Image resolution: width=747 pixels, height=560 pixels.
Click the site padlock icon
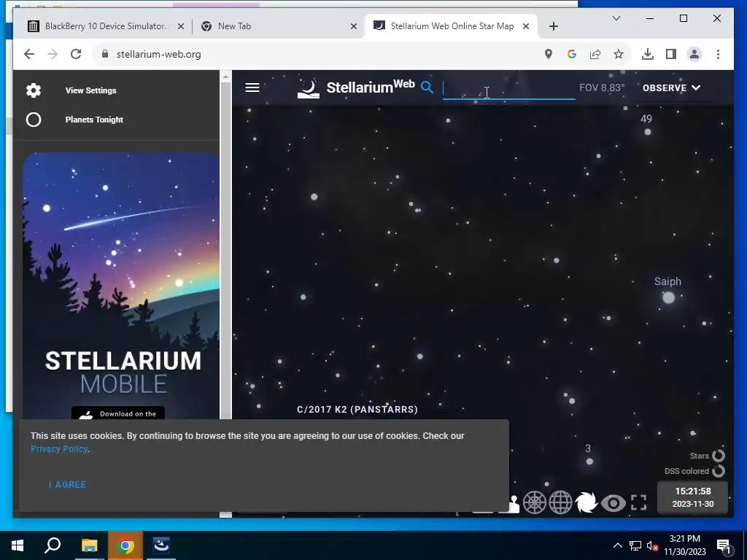105,54
